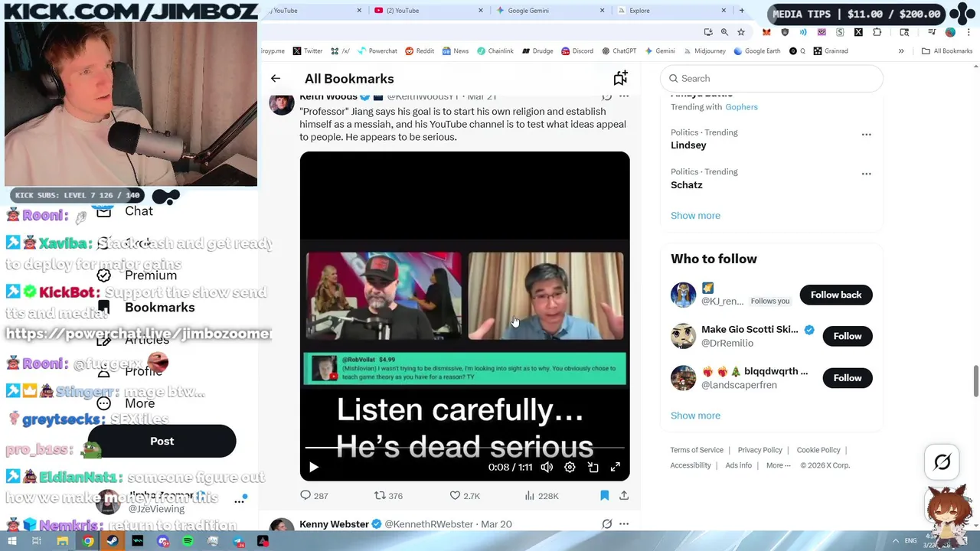Open Reddit bookmark
Image resolution: width=980 pixels, height=551 pixels.
coord(420,51)
